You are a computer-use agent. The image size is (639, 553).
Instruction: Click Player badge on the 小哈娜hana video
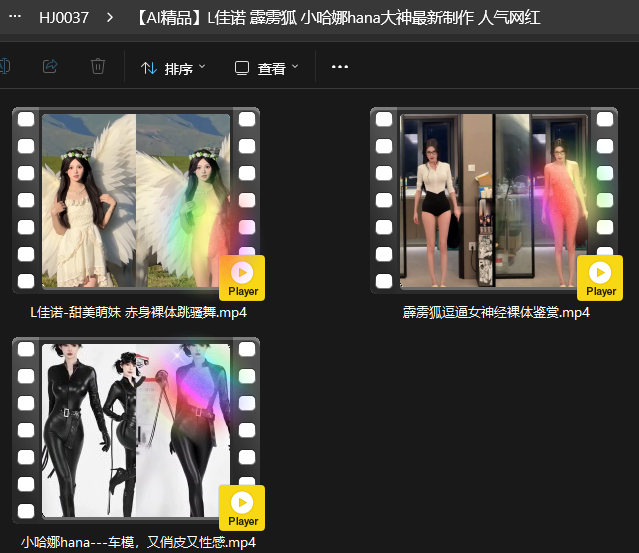(242, 508)
